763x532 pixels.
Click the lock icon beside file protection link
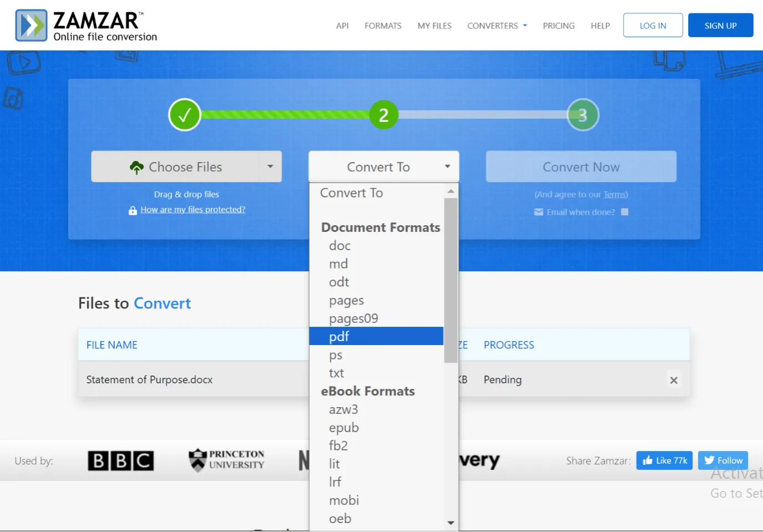click(x=133, y=210)
